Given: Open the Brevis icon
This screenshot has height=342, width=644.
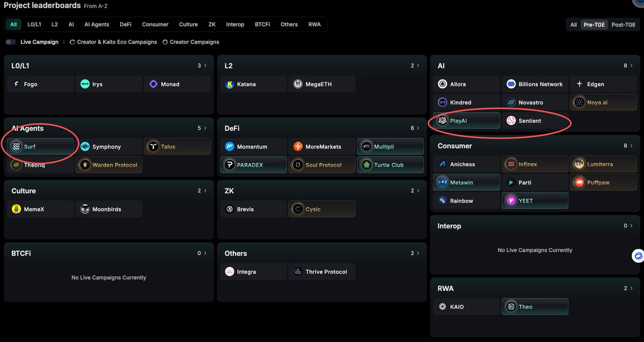Looking at the screenshot, I should 230,209.
